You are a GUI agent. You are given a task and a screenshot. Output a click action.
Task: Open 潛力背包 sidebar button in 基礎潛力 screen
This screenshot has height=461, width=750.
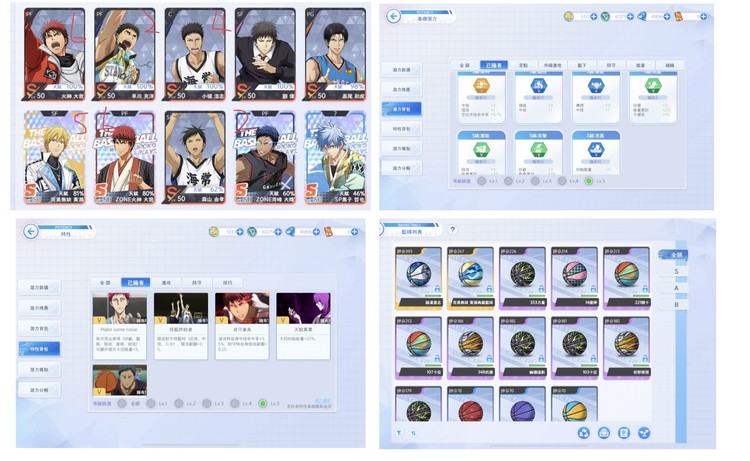402,109
